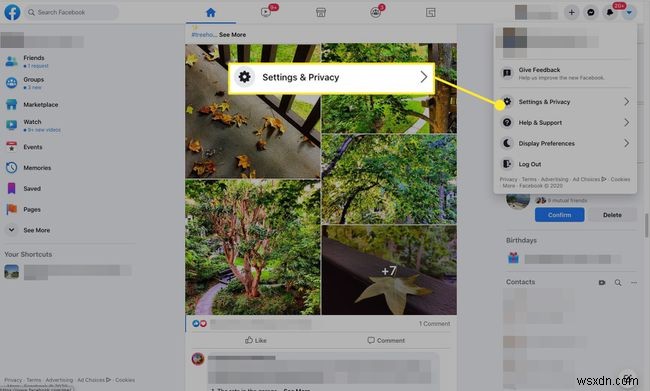
Task: Open the Gaming tab in top bar
Action: 431,12
